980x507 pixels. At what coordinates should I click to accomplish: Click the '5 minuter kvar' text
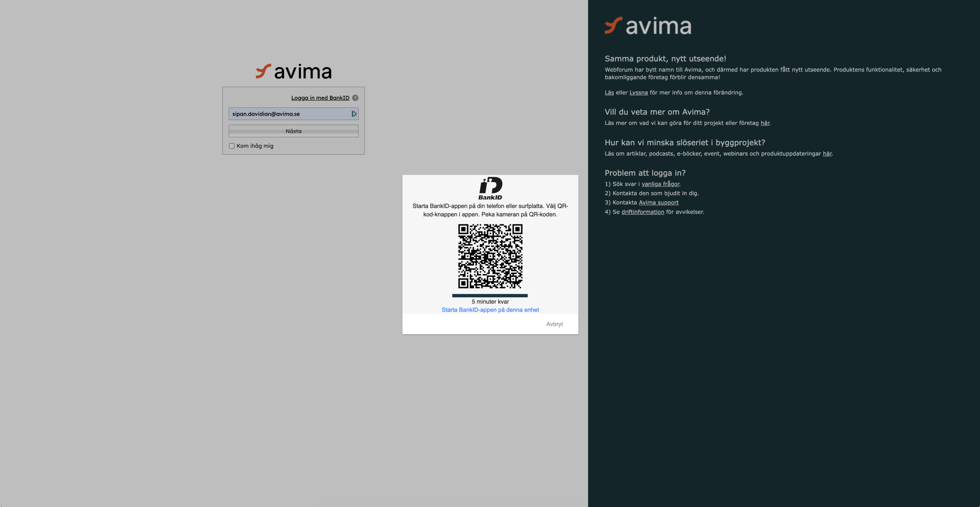490,302
